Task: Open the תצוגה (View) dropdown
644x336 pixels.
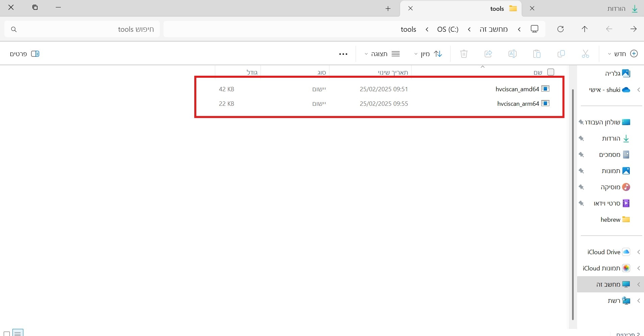Action: [x=382, y=54]
